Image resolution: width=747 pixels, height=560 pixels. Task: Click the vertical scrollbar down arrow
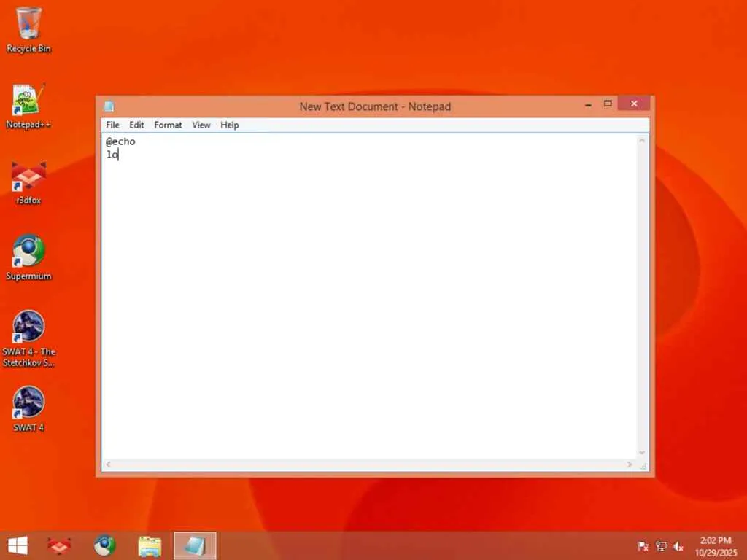pyautogui.click(x=642, y=452)
